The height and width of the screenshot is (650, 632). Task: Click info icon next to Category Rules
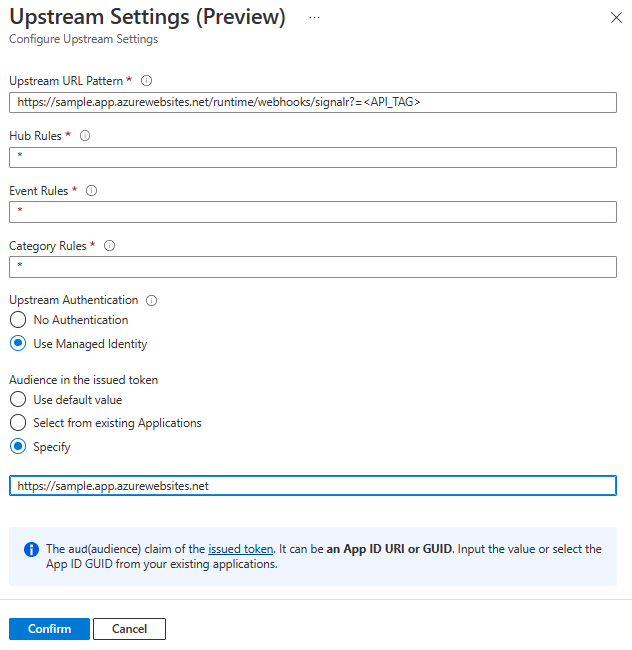click(x=110, y=246)
